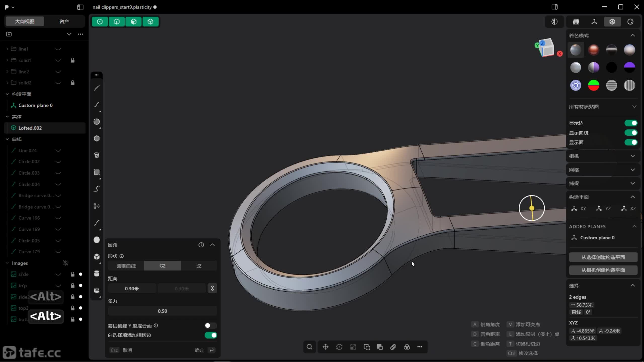Click the Trim/cut scissors tool icon
This screenshot has width=644, height=362.
tap(97, 206)
